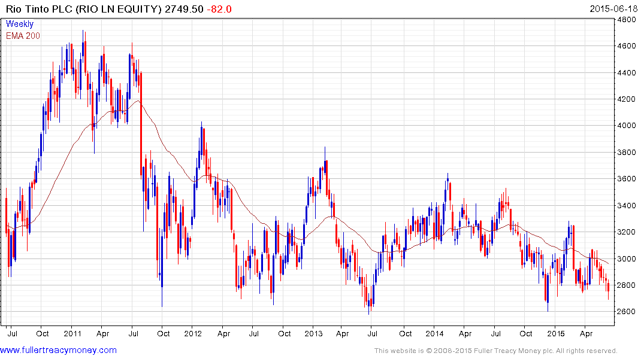Click the 3800 y-axis label
The image size is (644, 359).
[627, 152]
